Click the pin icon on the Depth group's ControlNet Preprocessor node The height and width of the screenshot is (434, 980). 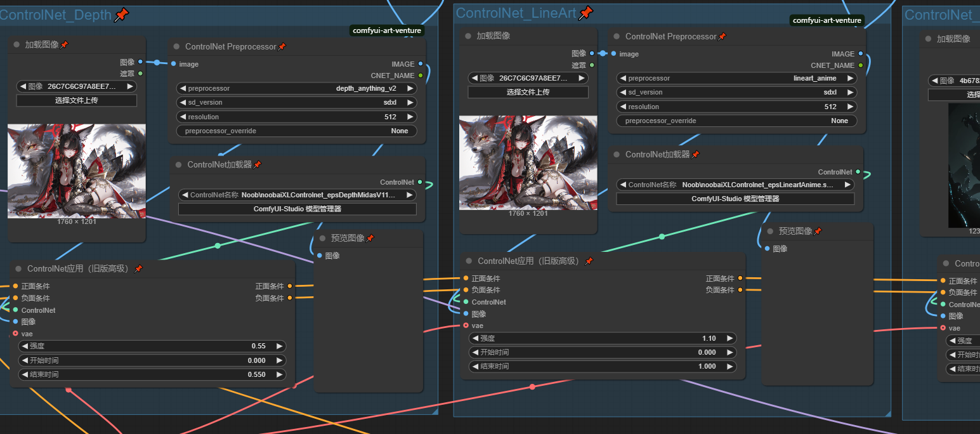pos(282,47)
